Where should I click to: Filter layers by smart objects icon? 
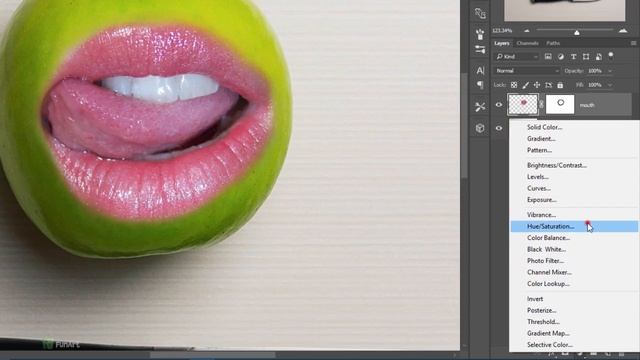[599, 57]
